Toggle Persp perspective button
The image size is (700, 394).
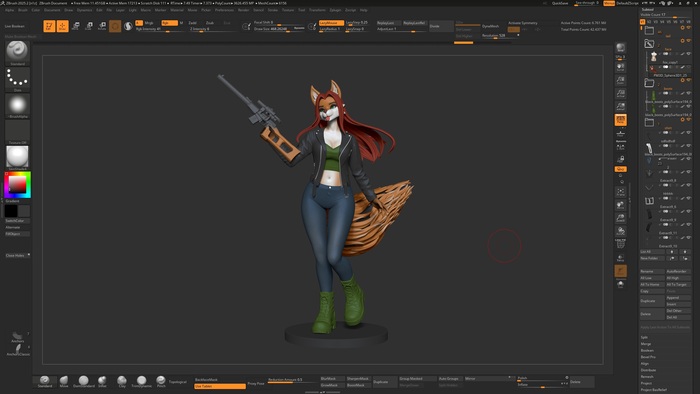click(621, 120)
